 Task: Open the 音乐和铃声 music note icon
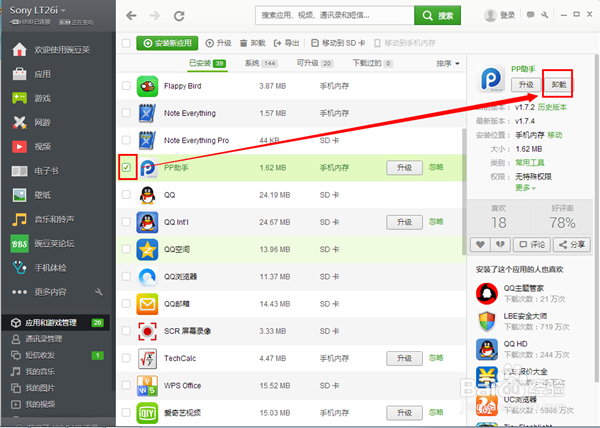click(x=20, y=219)
